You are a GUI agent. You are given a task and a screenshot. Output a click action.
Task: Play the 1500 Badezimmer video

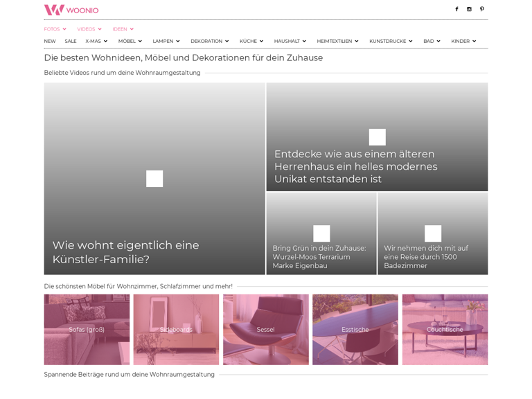pyautogui.click(x=433, y=233)
